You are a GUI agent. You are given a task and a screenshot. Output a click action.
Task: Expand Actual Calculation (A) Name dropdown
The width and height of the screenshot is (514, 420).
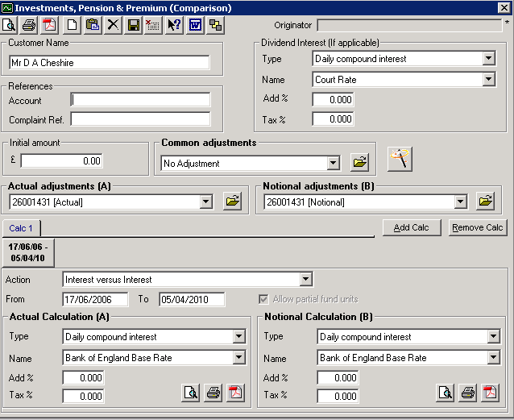pos(238,357)
